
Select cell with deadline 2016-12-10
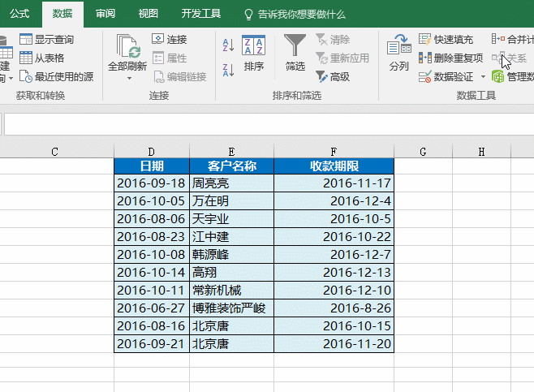pos(334,291)
